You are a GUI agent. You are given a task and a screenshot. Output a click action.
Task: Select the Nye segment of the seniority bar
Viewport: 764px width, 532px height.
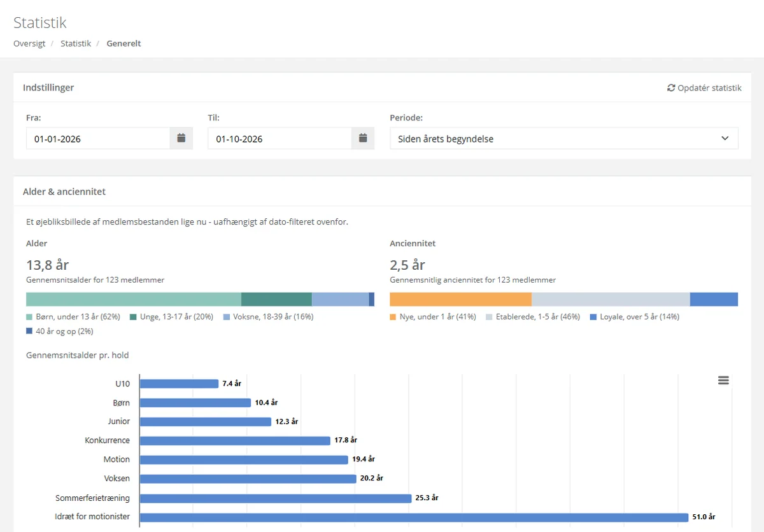[461, 300]
